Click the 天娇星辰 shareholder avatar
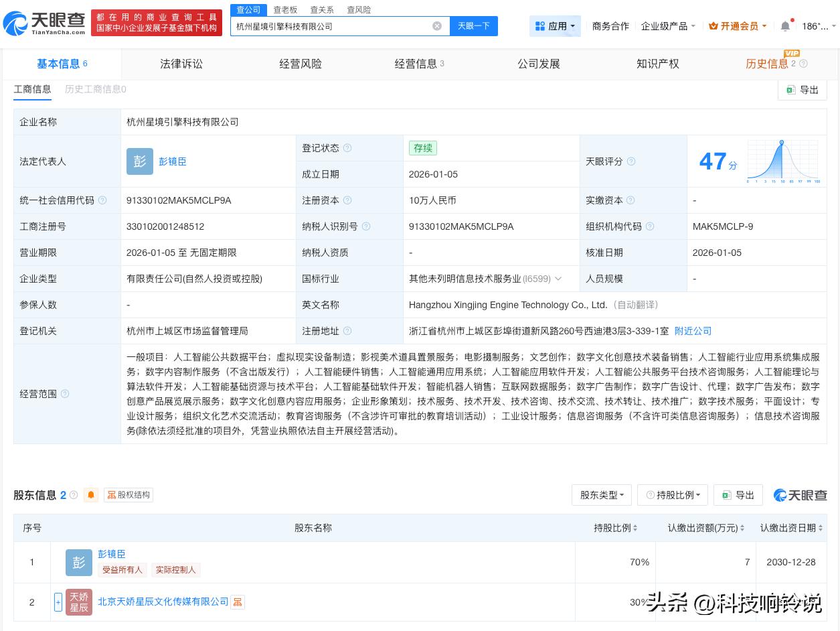This screenshot has width=840, height=631. tap(79, 602)
